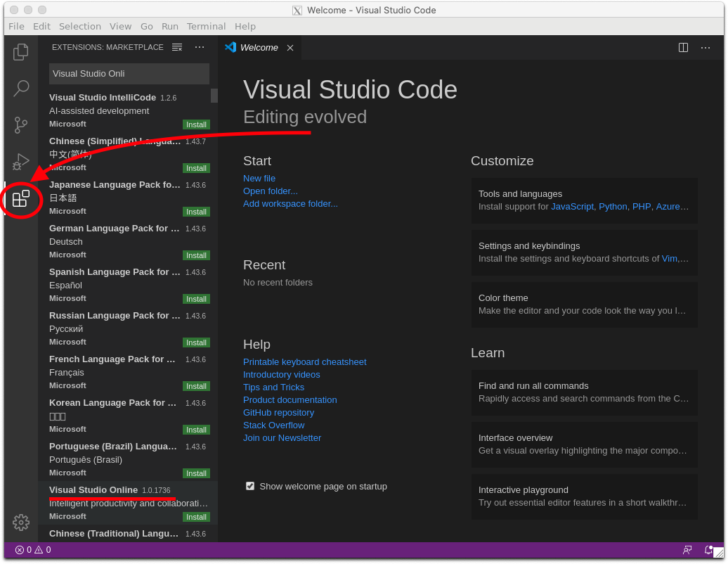Viewport: 728px width, 564px height.
Task: Open Interface overview card
Action: pyautogui.click(x=584, y=444)
